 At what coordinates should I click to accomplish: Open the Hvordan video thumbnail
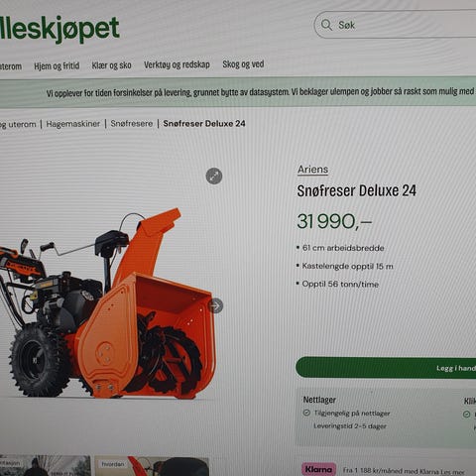point(152,466)
